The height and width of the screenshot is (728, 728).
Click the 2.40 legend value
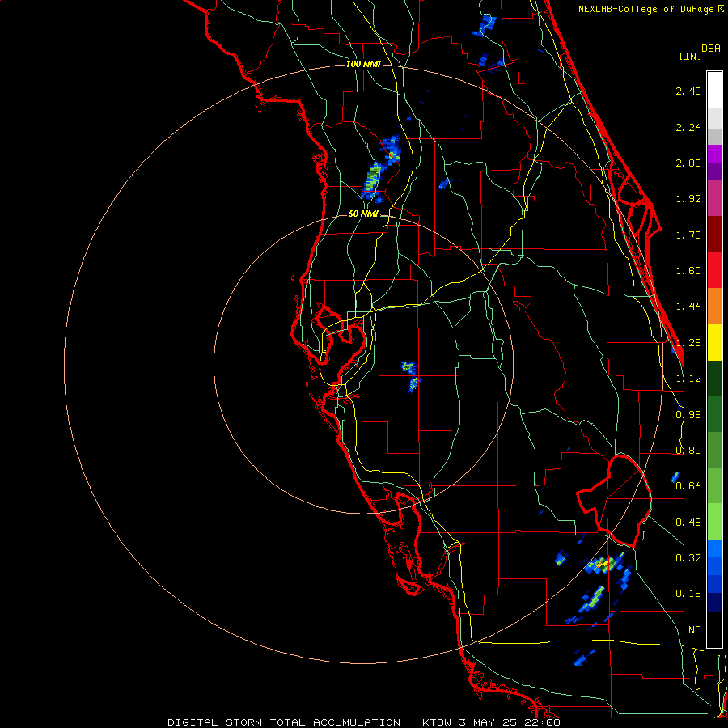pos(688,91)
